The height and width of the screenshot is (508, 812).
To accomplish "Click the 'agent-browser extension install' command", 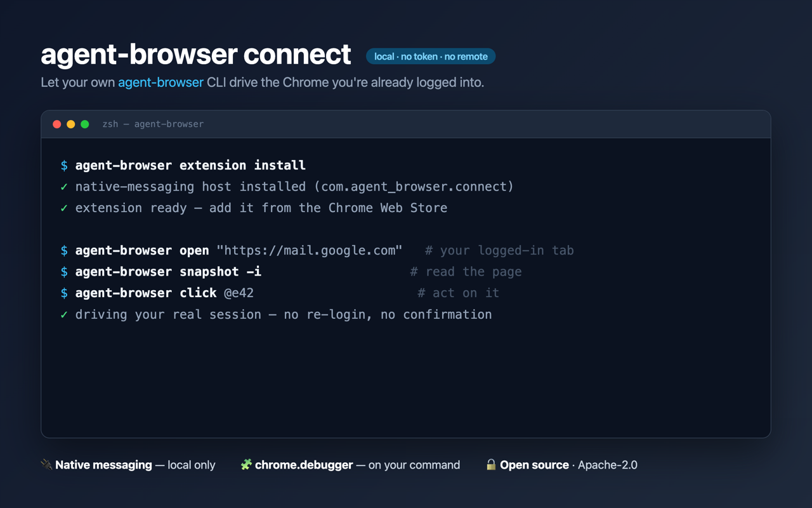I will [x=190, y=165].
